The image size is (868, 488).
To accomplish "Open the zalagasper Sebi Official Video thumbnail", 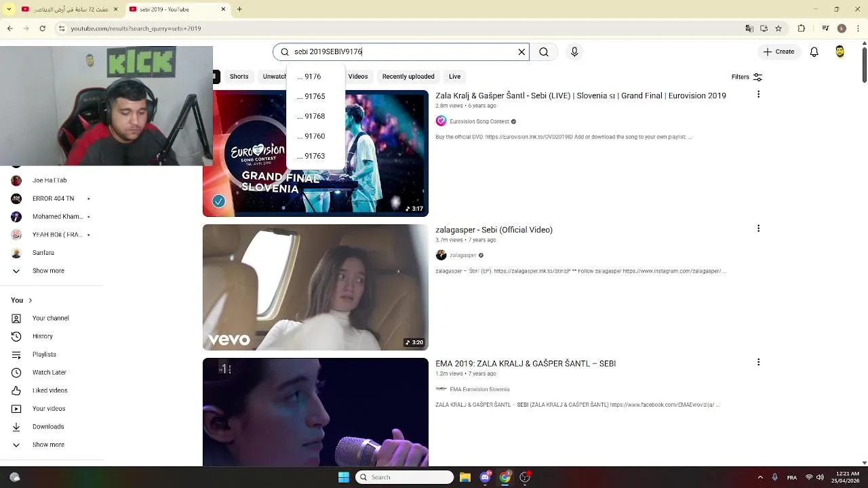I will click(x=315, y=287).
